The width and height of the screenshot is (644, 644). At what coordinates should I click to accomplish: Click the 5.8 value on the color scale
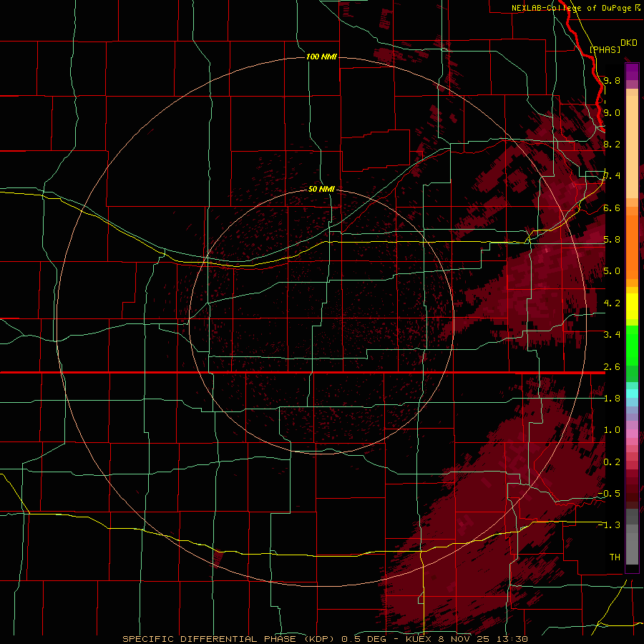(612, 239)
